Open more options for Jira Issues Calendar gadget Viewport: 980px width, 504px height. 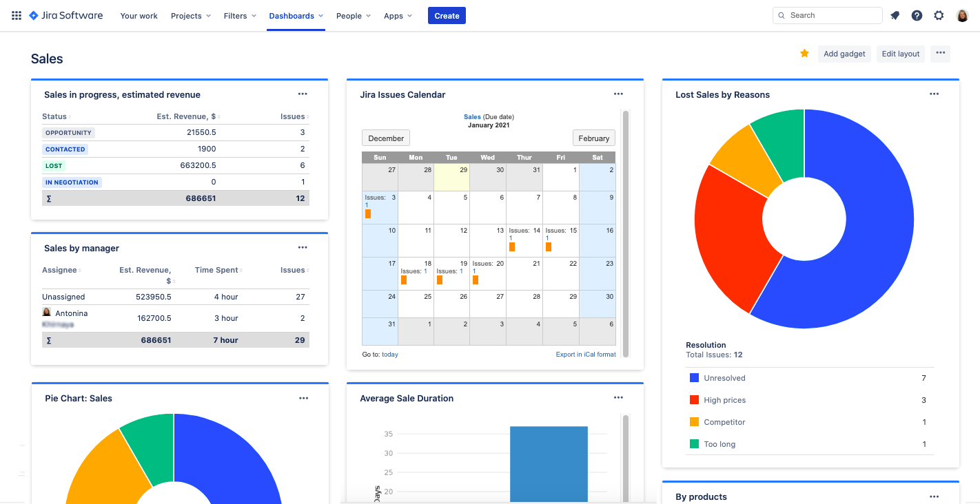tap(618, 94)
